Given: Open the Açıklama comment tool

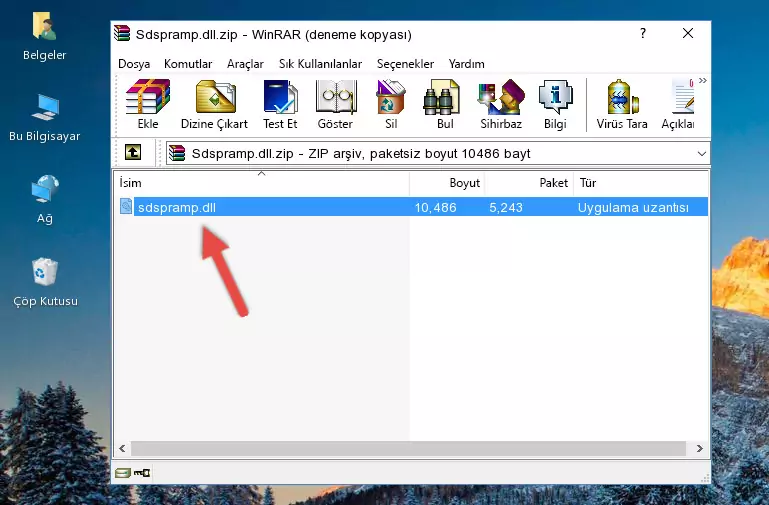Looking at the screenshot, I should click(x=678, y=104).
